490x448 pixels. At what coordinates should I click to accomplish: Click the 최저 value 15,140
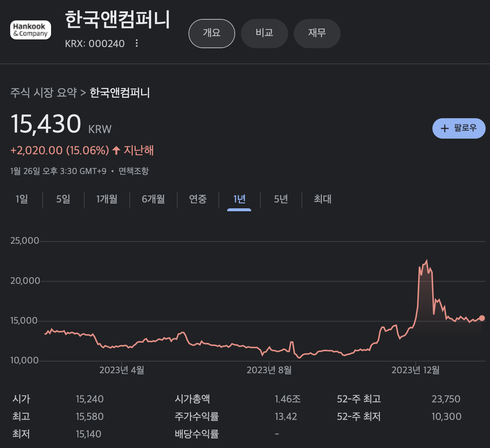(x=89, y=434)
